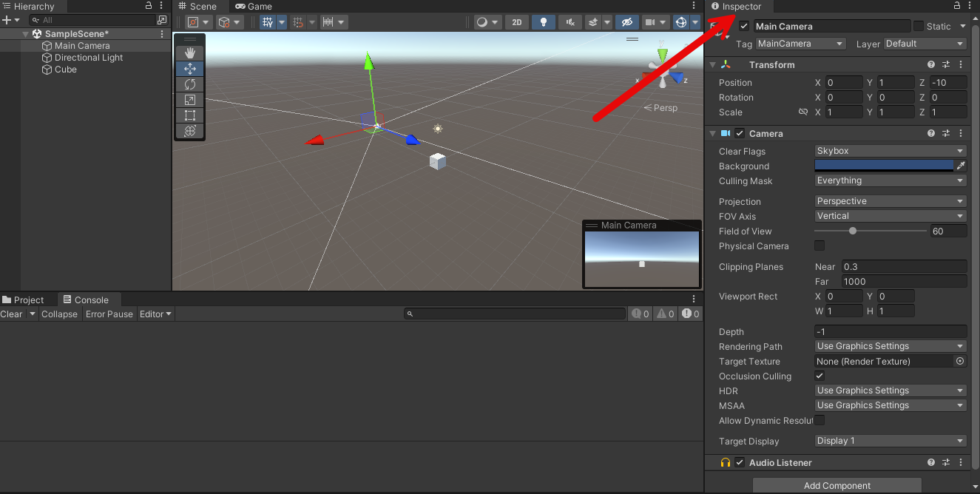Click the Field of View slider

pyautogui.click(x=871, y=231)
